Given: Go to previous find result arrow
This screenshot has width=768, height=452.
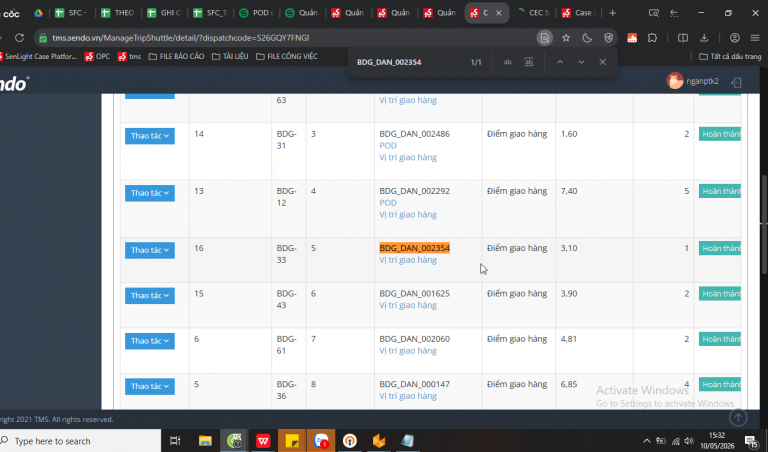Looking at the screenshot, I should click(560, 62).
